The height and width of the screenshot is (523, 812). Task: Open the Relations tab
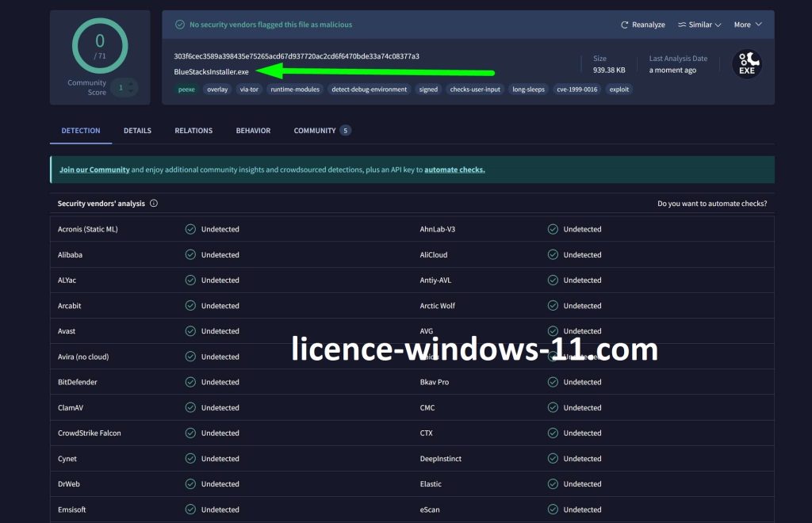[193, 131]
